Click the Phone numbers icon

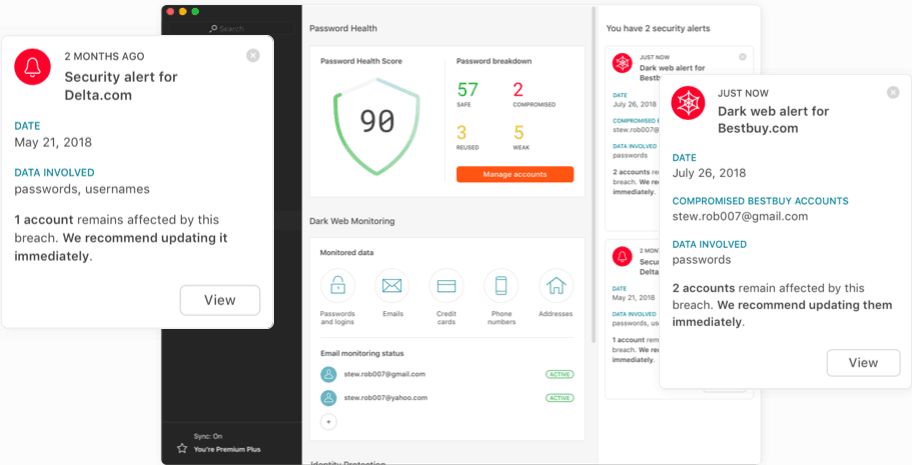pyautogui.click(x=501, y=286)
